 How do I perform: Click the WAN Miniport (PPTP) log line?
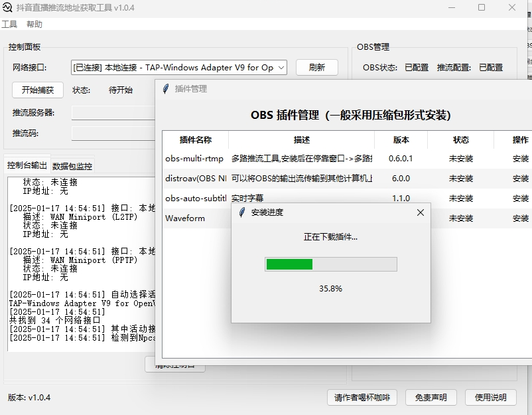tap(80, 260)
